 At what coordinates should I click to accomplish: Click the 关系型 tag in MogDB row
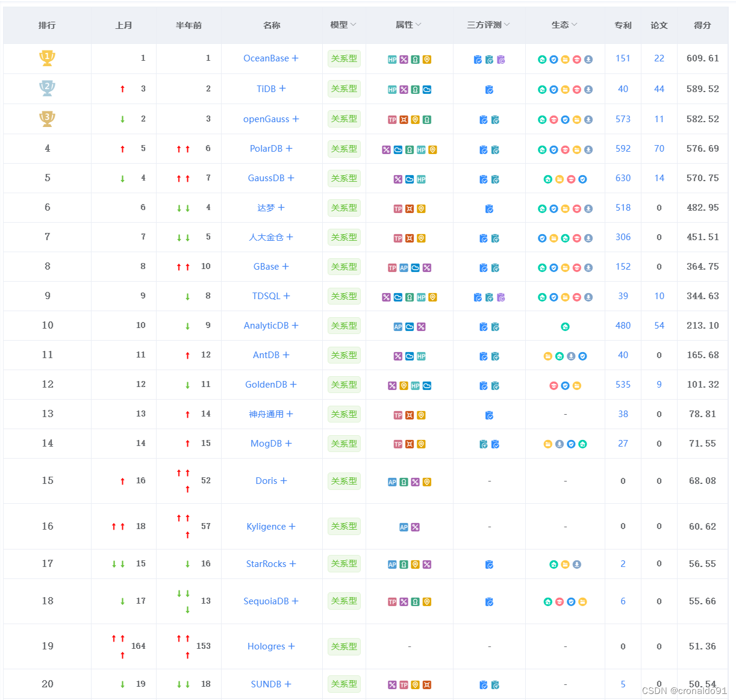click(344, 444)
